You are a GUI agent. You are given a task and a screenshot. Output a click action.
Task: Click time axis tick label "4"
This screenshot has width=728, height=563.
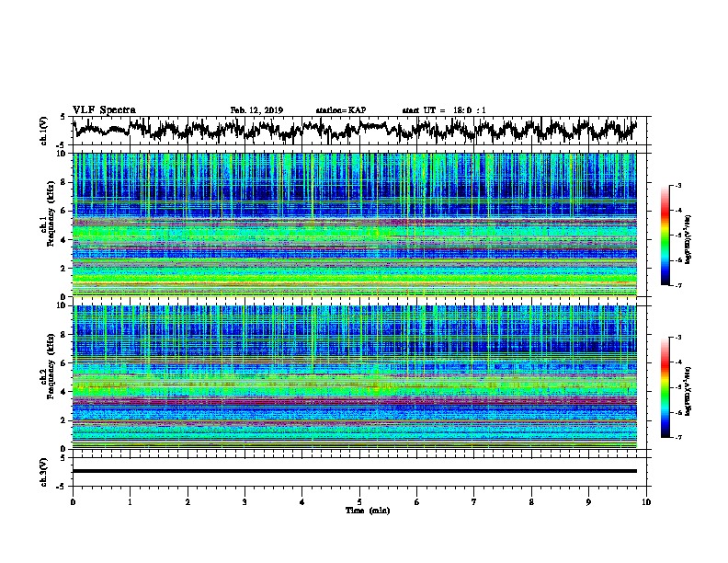pyautogui.click(x=302, y=502)
